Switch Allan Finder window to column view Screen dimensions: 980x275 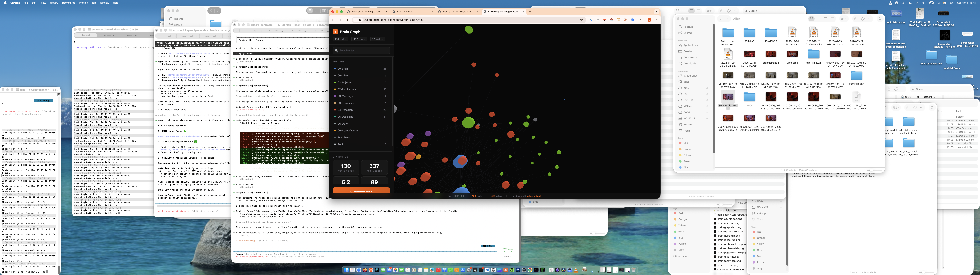(825, 19)
